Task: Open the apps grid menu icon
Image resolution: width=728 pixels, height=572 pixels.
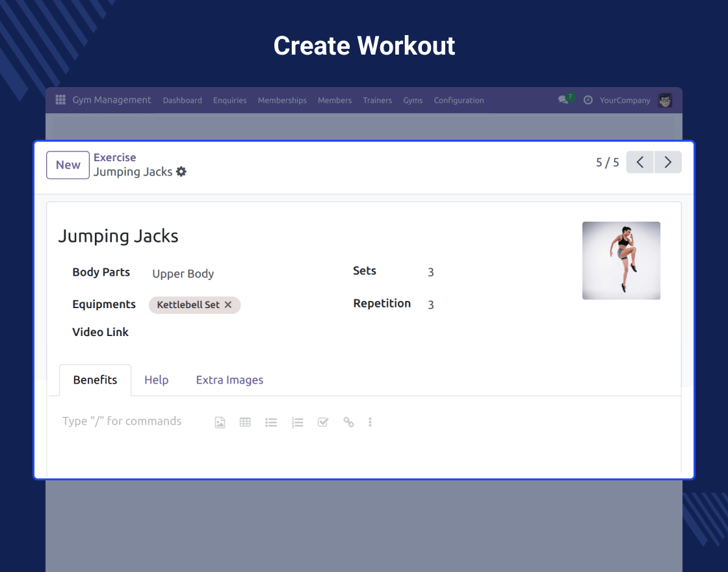Action: 60,100
